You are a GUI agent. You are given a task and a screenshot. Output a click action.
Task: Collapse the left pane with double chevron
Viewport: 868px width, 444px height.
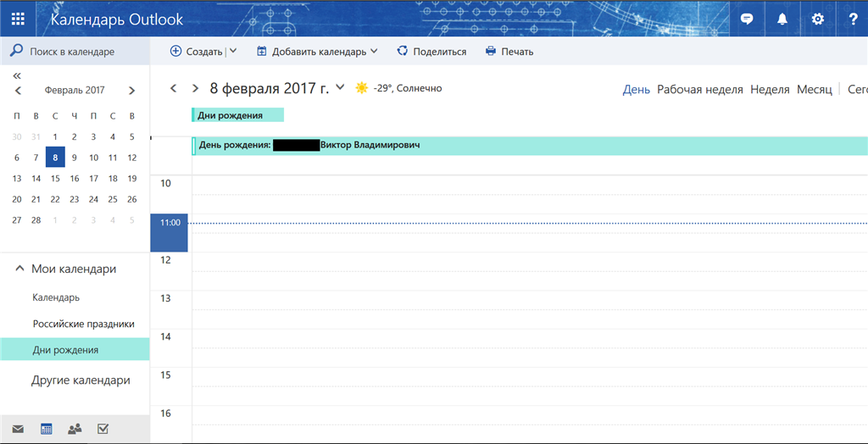[x=17, y=76]
